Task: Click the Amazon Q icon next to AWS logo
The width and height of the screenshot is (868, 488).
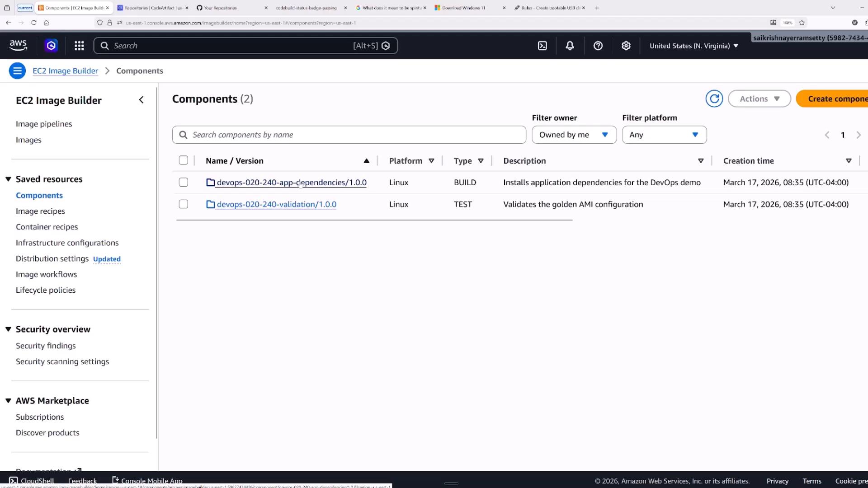Action: pos(51,46)
